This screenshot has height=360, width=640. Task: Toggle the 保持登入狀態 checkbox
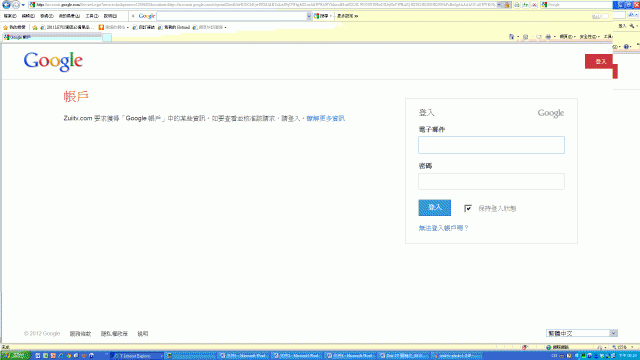pos(468,209)
